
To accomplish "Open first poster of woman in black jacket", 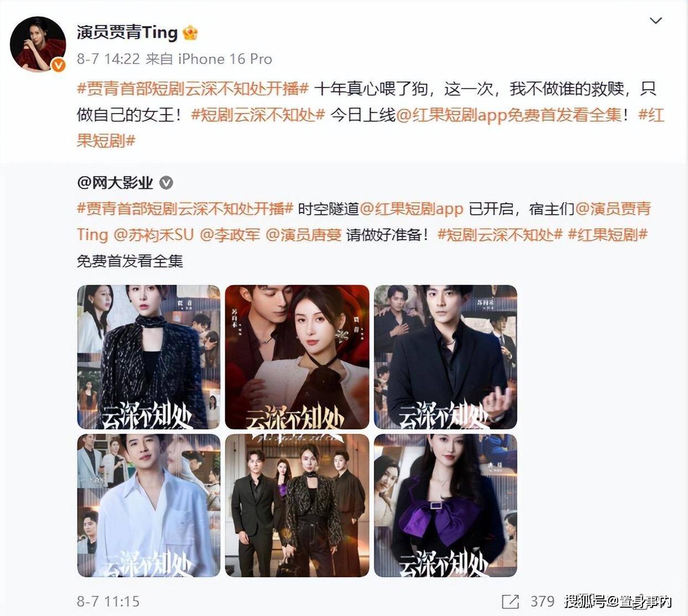I will click(x=148, y=357).
